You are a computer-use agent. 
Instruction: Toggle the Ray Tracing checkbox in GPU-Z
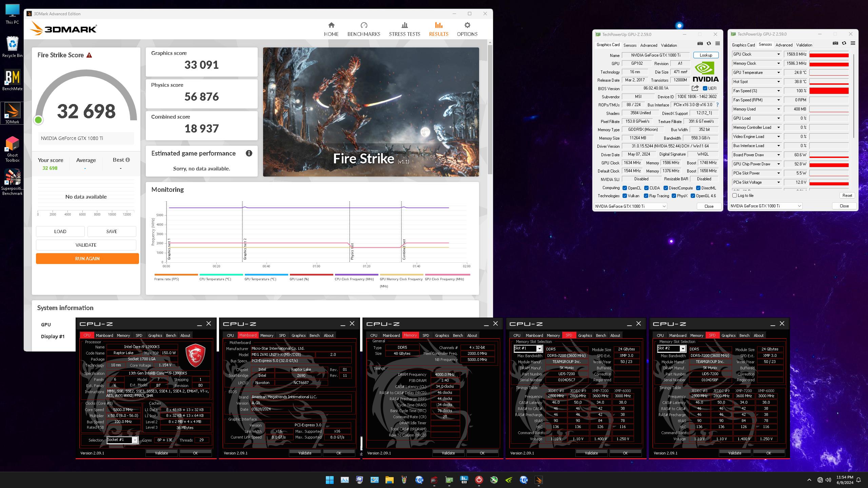click(x=646, y=196)
